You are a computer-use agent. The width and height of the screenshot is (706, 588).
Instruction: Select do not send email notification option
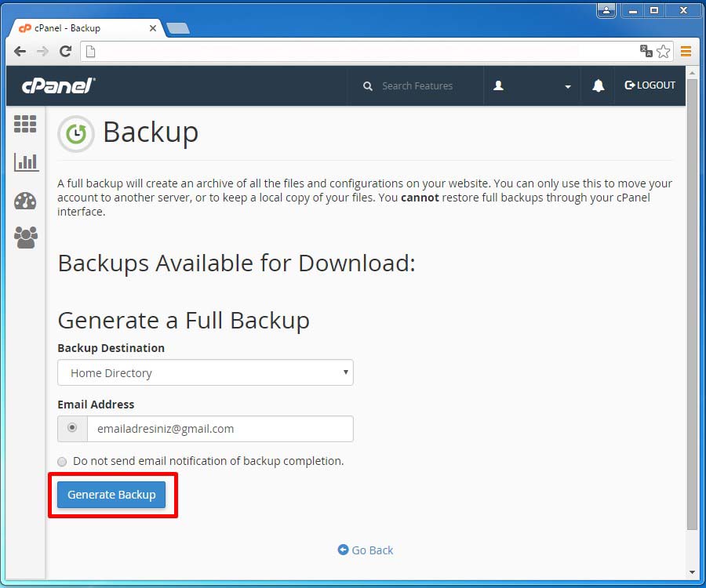pyautogui.click(x=63, y=462)
